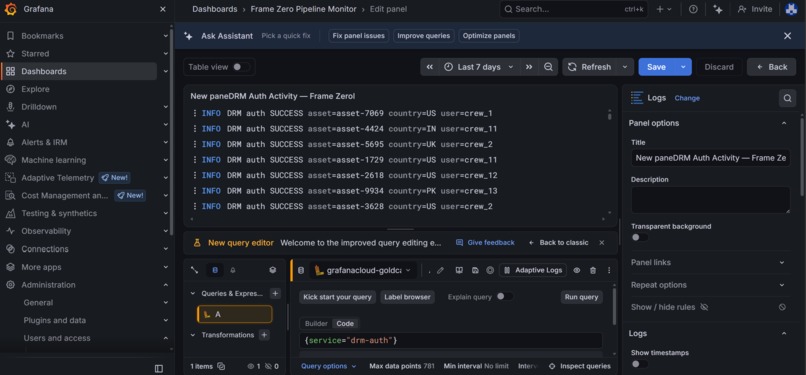
Task: Click the Save button
Action: [x=656, y=67]
